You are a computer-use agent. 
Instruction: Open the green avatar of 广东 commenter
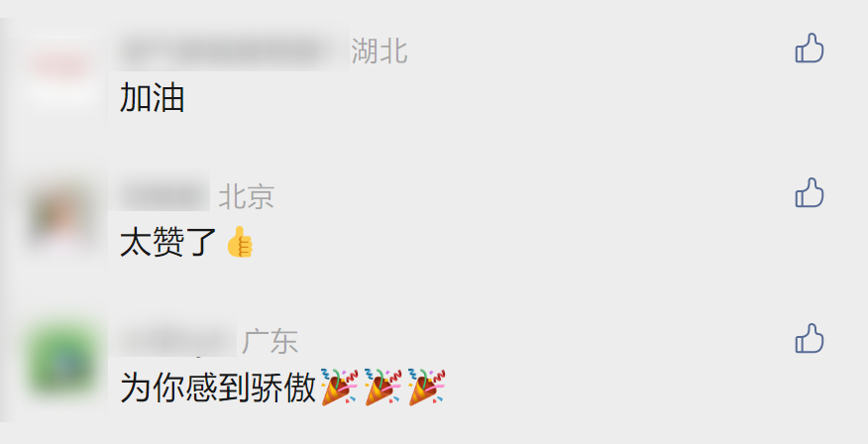tap(62, 360)
